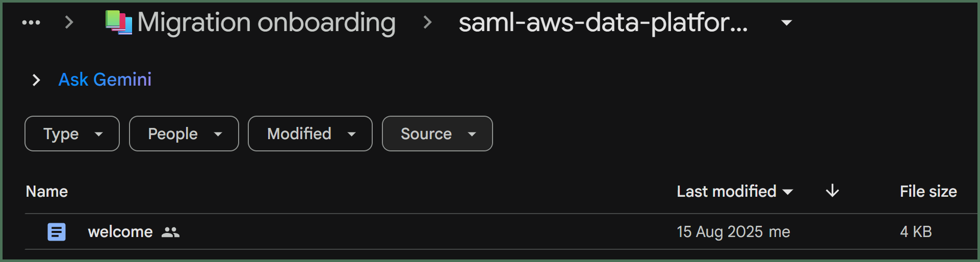Change the Last modified sort field
980x262 pixels.
(735, 191)
